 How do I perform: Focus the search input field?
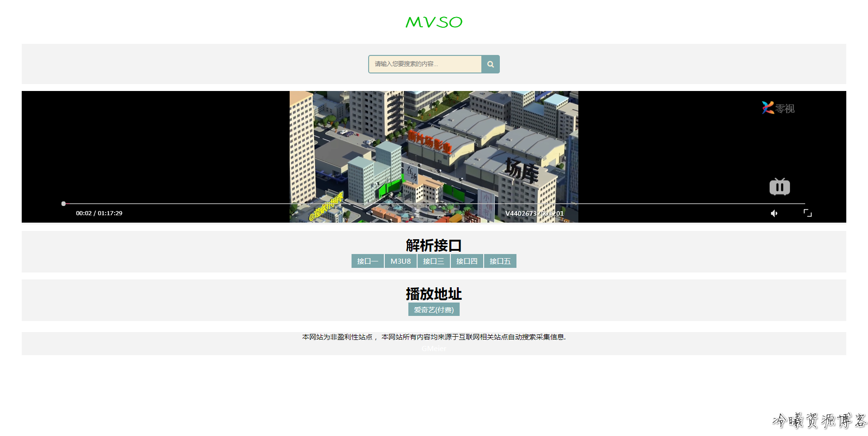pyautogui.click(x=425, y=64)
